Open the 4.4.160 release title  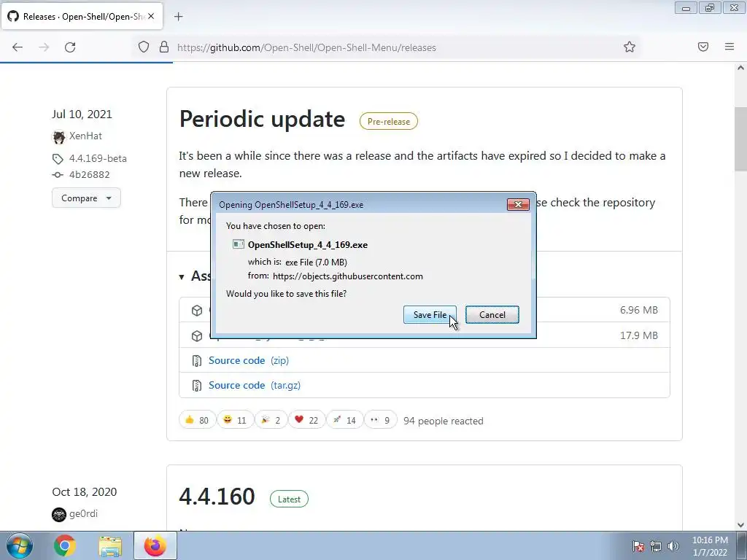pos(217,496)
